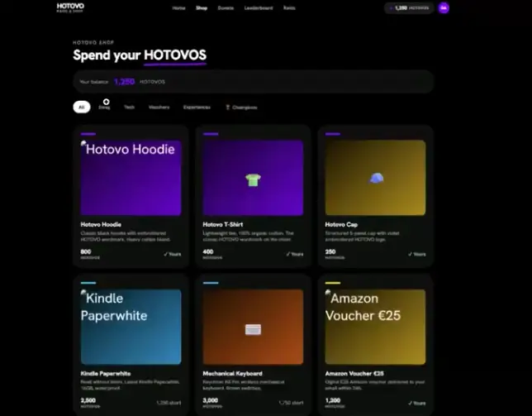Select the All filter pill
The image size is (532, 416).
click(82, 107)
